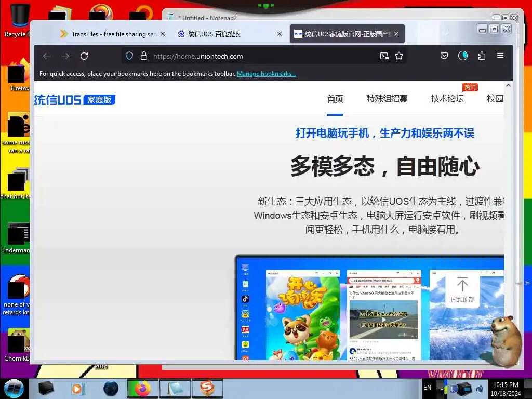Screen dimensions: 532x399
Task: Click the 统信UOS 家庭版 site logo
Action: click(75, 100)
